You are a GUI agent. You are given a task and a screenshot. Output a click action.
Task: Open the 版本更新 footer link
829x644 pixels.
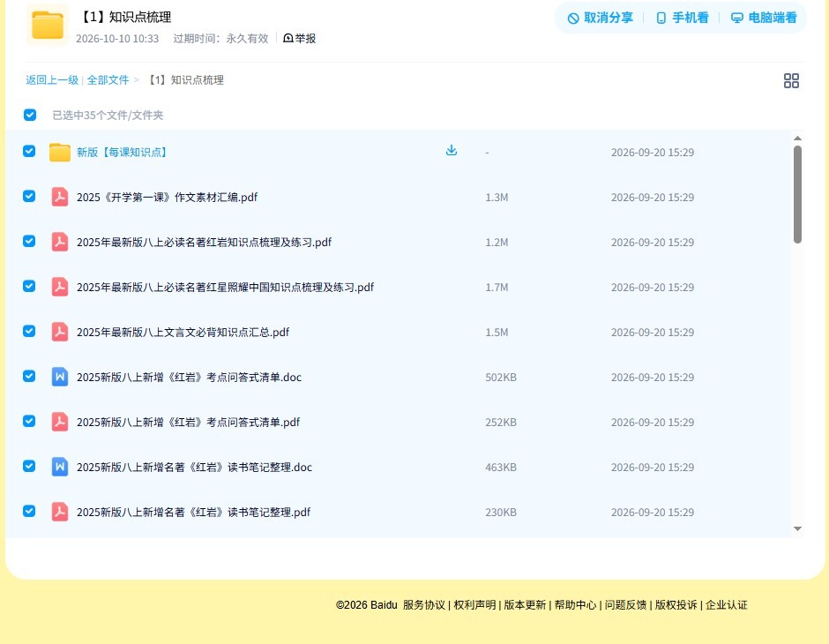pyautogui.click(x=525, y=605)
